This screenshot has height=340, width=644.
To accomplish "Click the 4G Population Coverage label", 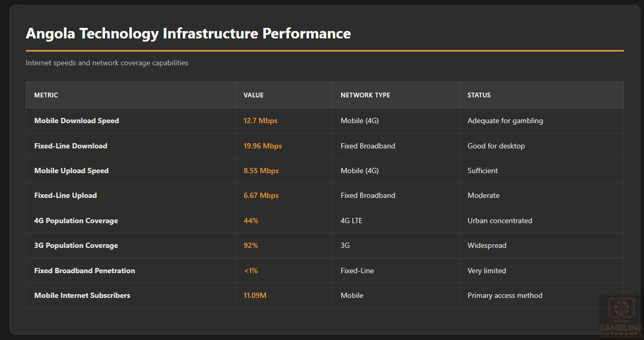I will point(76,221).
